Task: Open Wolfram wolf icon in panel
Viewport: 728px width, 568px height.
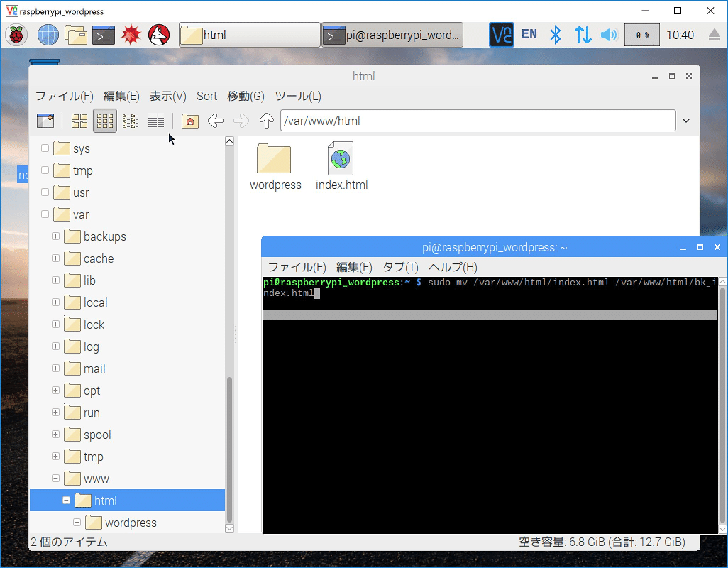Action: [x=159, y=35]
